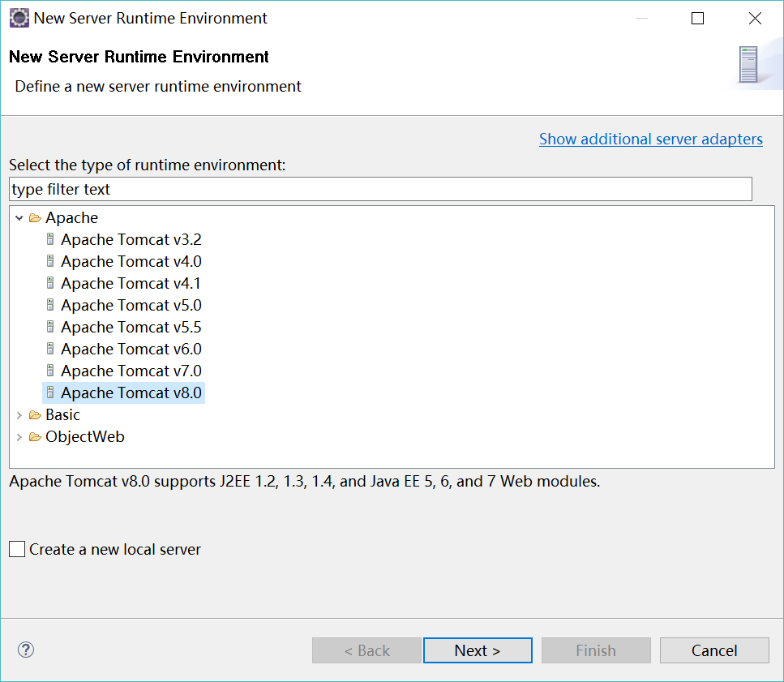Click the server icon beside Apache Tomcat v4.0

click(50, 261)
